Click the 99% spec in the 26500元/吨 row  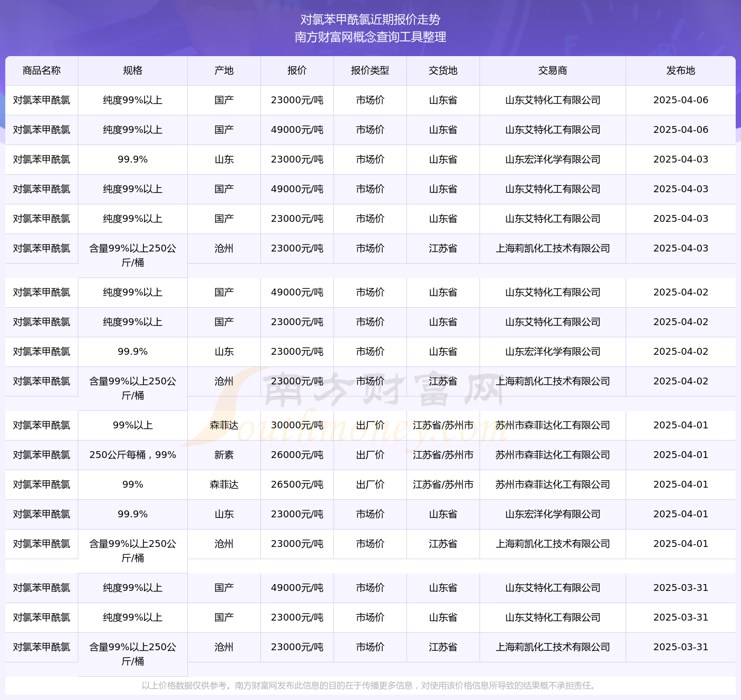click(x=133, y=484)
